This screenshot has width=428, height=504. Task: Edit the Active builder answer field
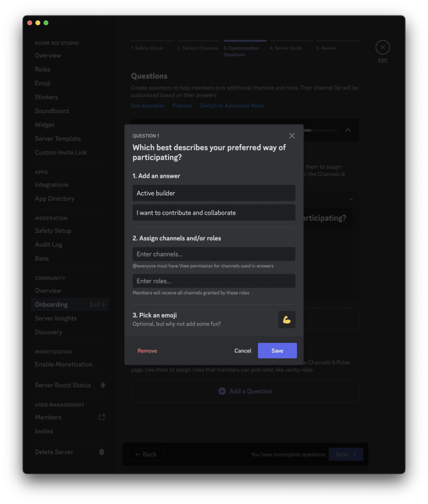(213, 193)
